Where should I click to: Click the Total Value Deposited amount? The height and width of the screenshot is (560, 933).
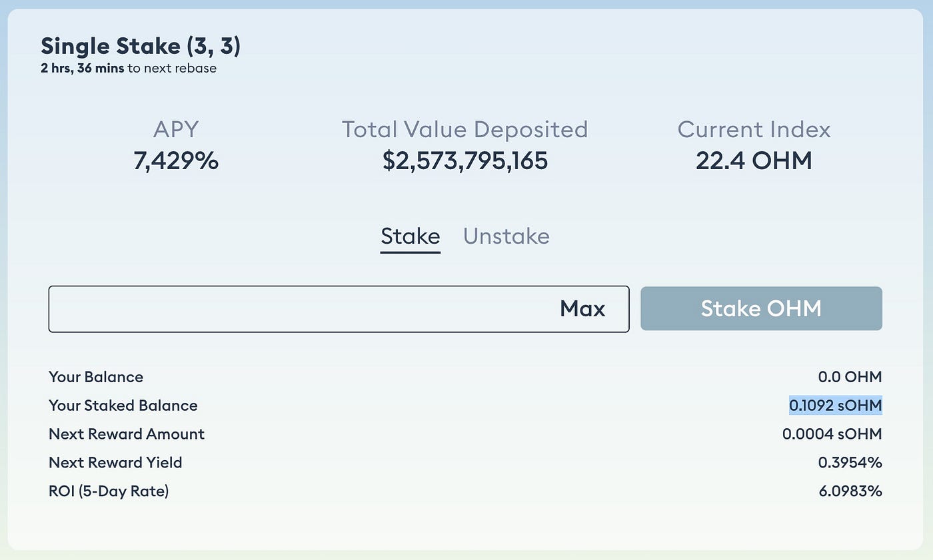(x=465, y=160)
